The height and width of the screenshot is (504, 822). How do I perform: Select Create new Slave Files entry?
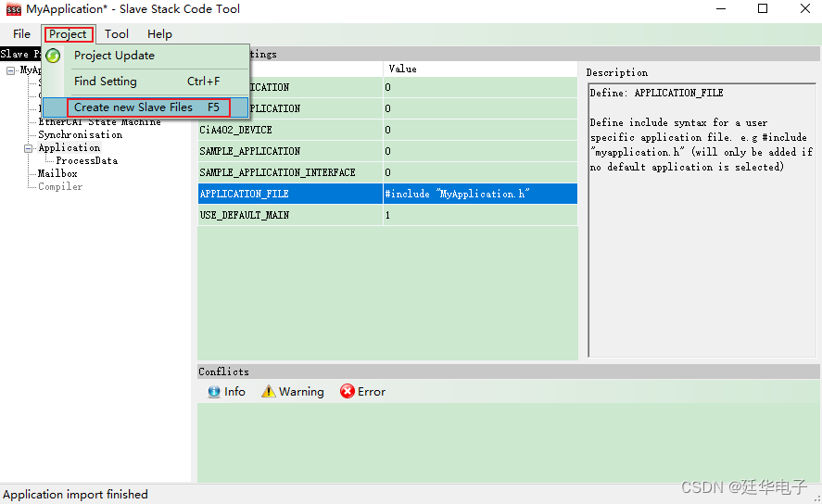pyautogui.click(x=145, y=107)
